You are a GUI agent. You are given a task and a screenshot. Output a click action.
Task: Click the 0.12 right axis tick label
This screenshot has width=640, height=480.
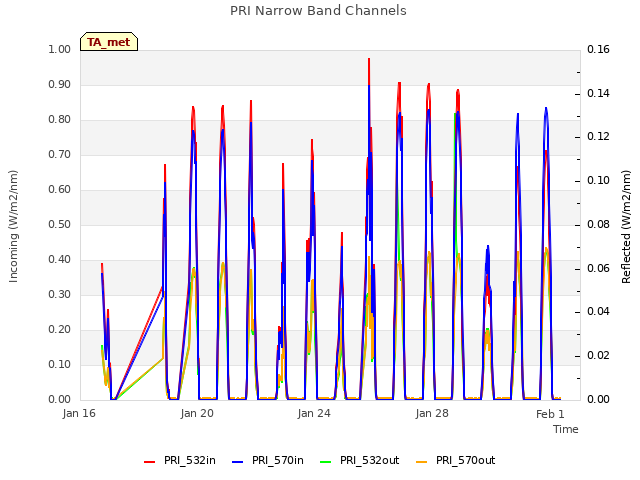click(598, 136)
